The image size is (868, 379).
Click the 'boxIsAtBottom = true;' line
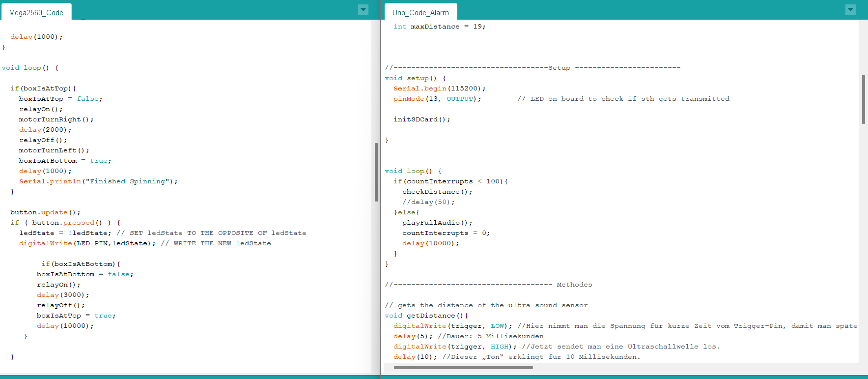point(65,161)
